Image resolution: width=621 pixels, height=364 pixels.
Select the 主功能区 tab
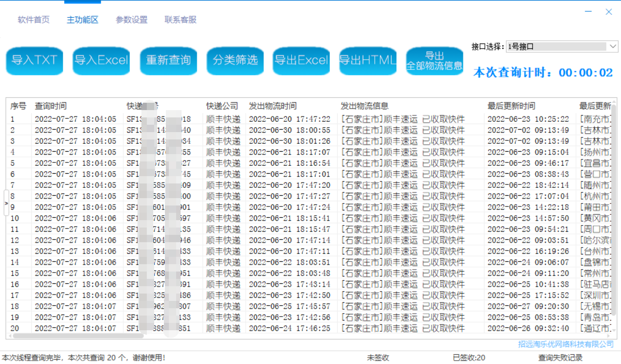83,20
